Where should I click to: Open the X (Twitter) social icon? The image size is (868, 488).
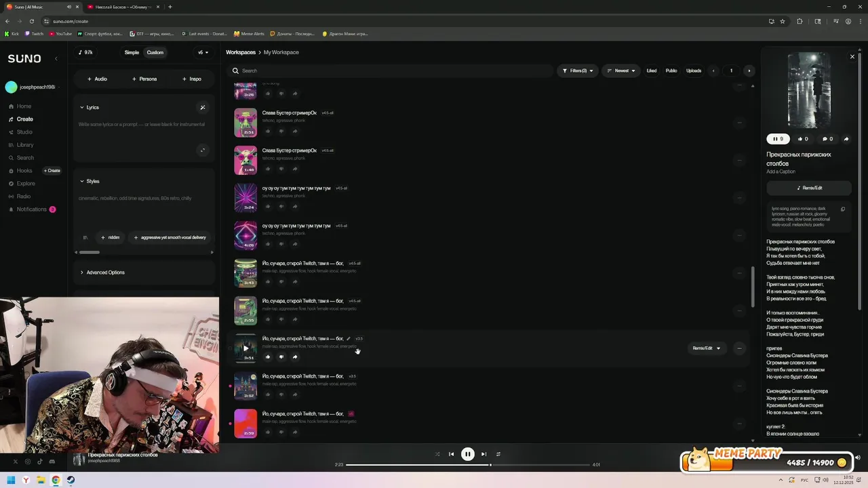click(x=15, y=462)
